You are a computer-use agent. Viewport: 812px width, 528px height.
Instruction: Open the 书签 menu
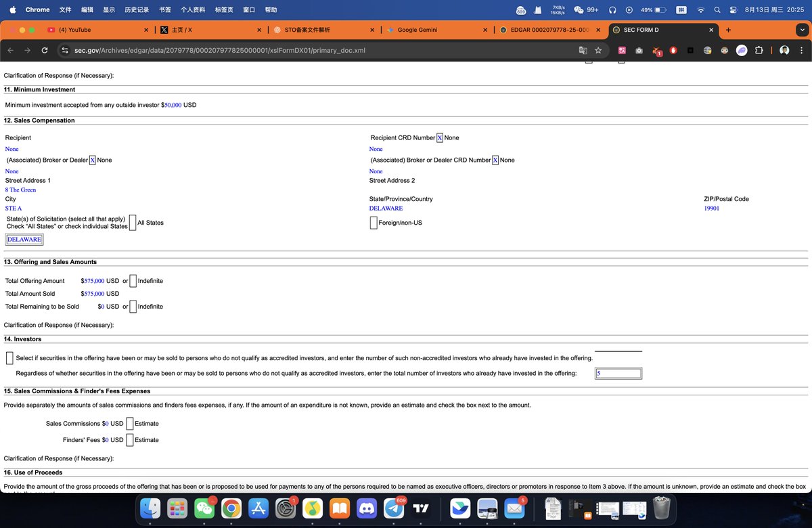click(x=165, y=10)
